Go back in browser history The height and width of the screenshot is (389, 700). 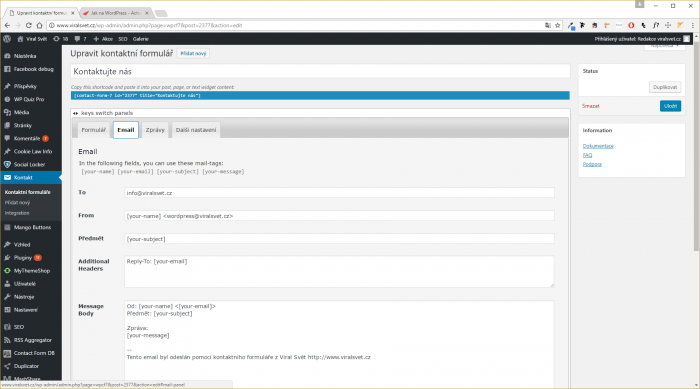(7, 25)
